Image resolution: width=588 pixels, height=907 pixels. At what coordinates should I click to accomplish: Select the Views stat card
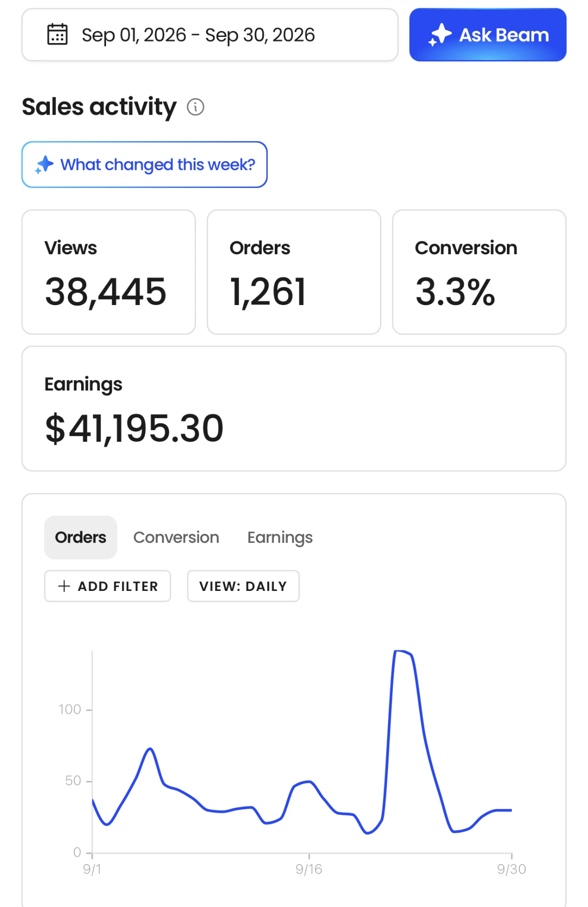point(109,272)
